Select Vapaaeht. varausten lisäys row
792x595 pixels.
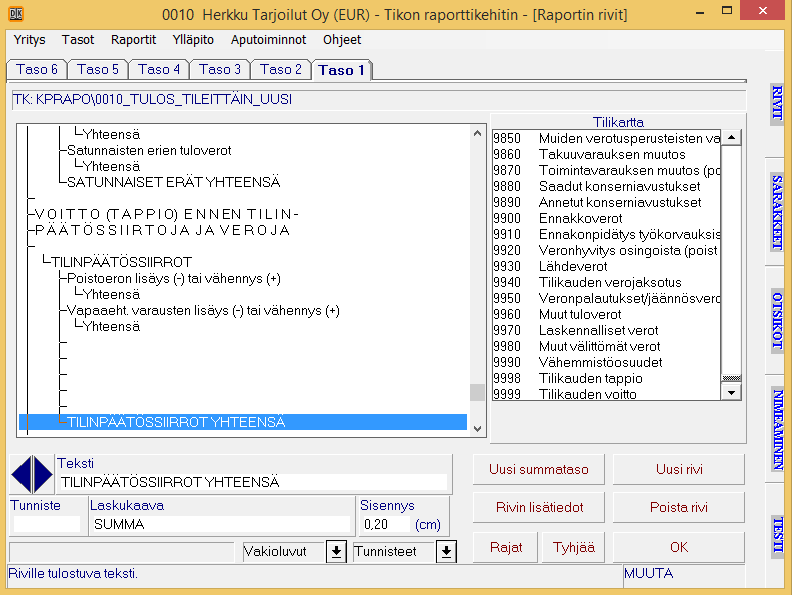click(x=203, y=310)
